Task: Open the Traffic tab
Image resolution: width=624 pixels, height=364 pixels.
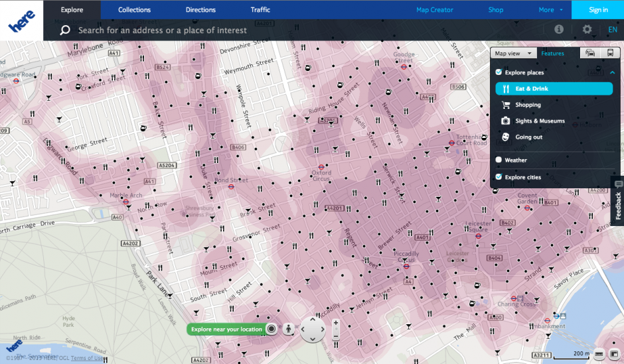Action: (x=260, y=10)
